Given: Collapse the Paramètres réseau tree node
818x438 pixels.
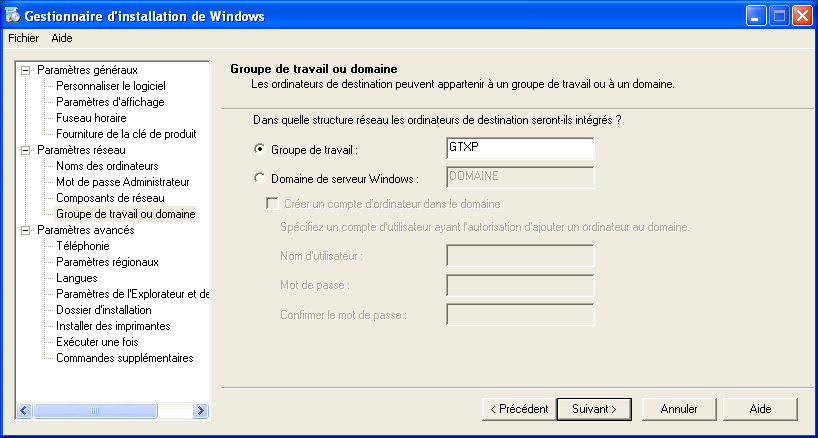Looking at the screenshot, I should (25, 151).
